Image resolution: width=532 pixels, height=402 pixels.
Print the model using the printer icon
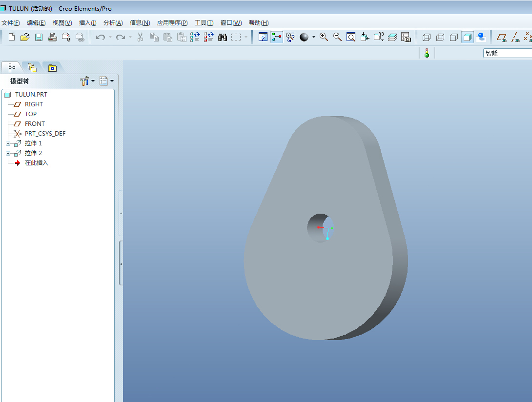(x=53, y=37)
